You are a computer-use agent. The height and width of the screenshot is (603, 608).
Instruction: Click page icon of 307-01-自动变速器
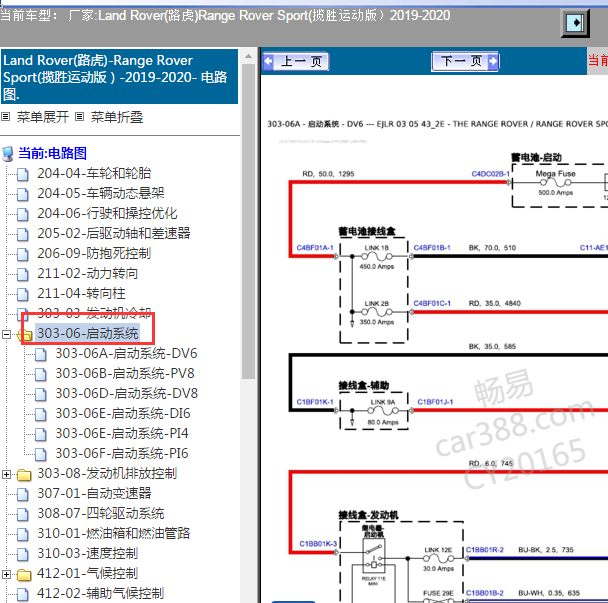tap(22, 494)
